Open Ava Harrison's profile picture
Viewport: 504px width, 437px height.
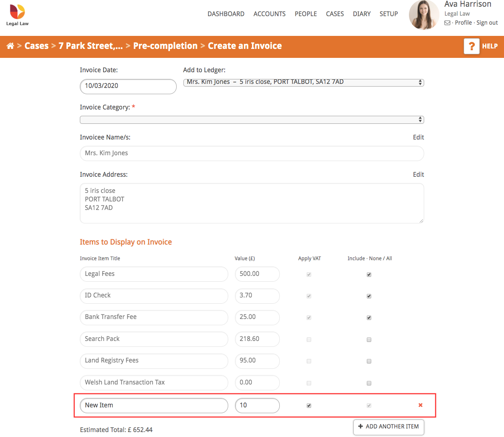click(423, 15)
